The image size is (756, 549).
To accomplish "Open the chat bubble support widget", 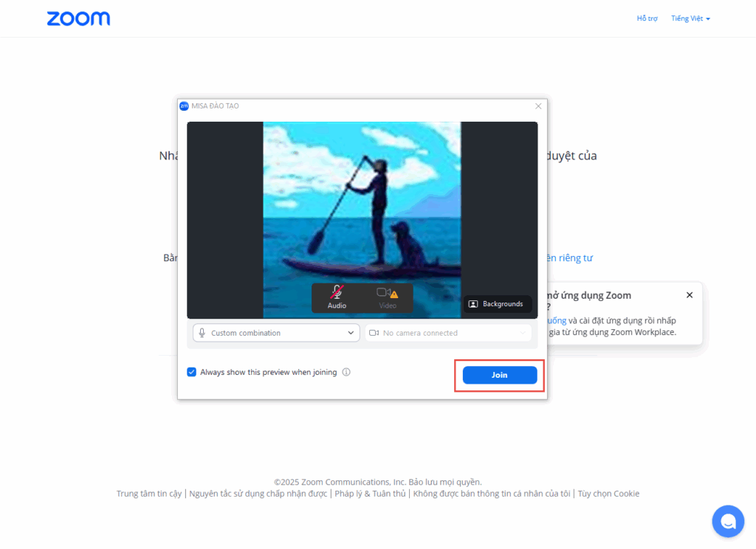I will pyautogui.click(x=728, y=521).
